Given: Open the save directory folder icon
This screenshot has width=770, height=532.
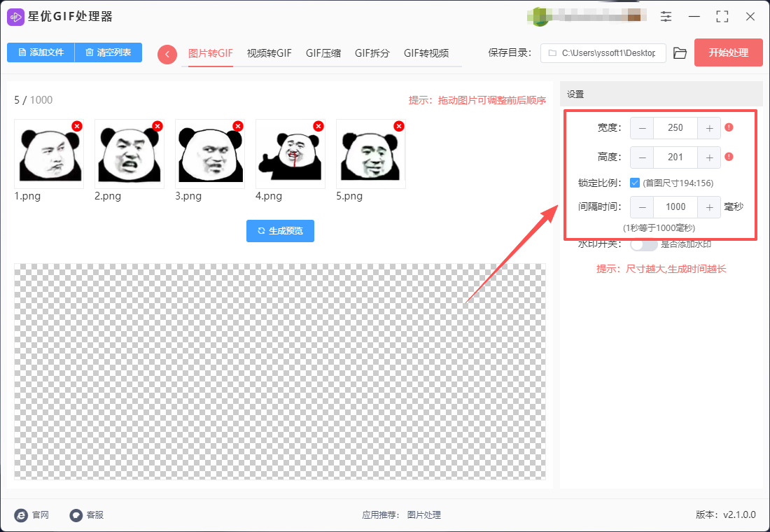Looking at the screenshot, I should click(x=680, y=53).
